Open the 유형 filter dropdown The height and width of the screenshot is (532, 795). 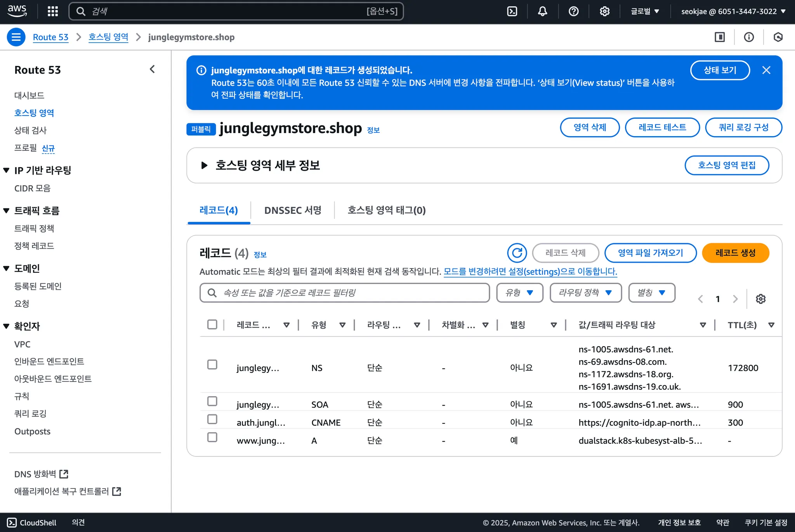[x=519, y=293]
